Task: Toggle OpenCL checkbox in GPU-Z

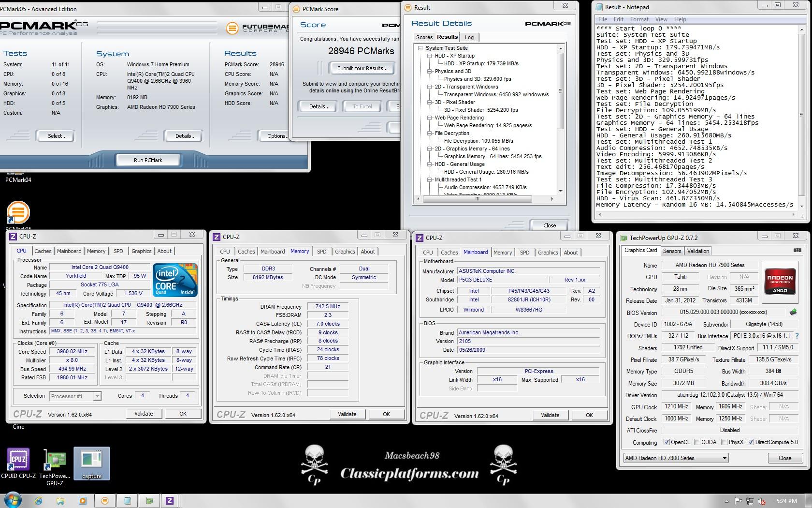Action: (x=667, y=442)
